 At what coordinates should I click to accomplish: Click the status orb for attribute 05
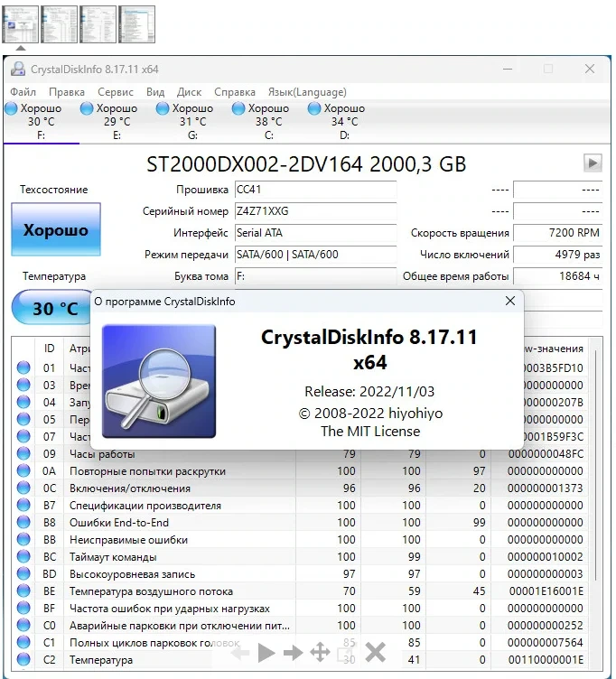pyautogui.click(x=23, y=419)
